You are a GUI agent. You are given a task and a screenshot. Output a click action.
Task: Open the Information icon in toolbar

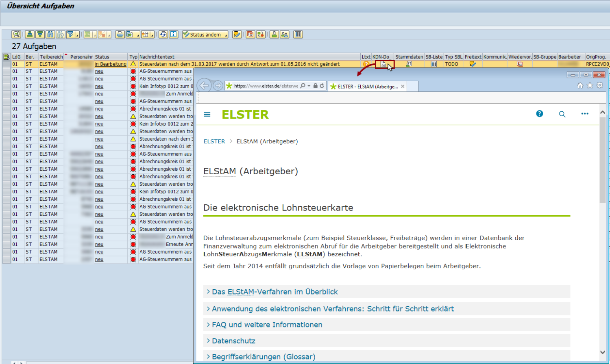point(174,35)
